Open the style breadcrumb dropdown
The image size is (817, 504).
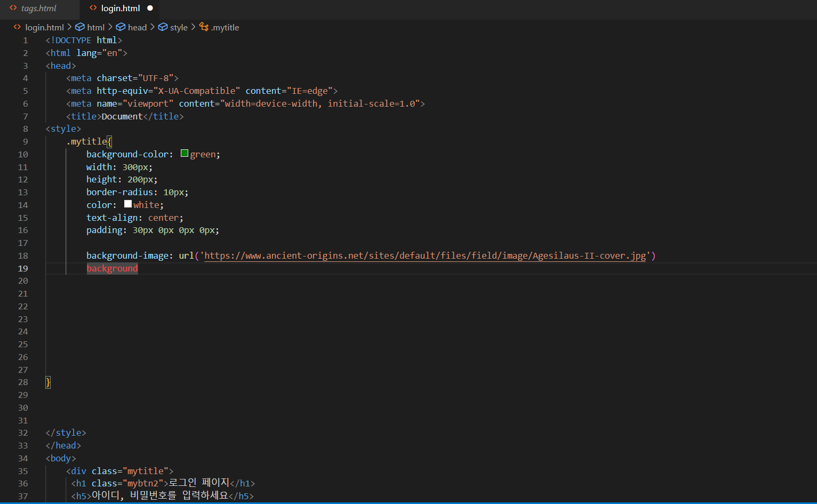[179, 27]
